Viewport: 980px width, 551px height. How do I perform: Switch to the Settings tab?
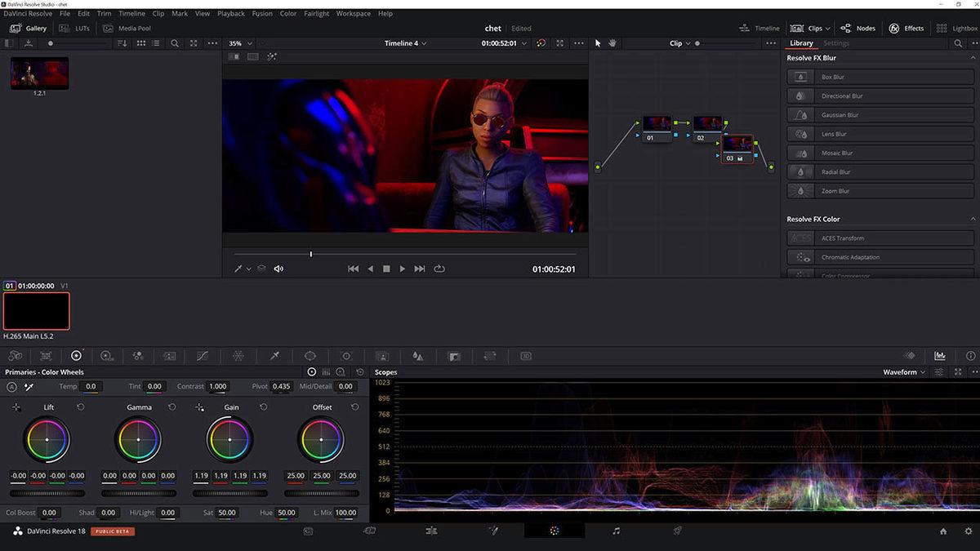[836, 42]
